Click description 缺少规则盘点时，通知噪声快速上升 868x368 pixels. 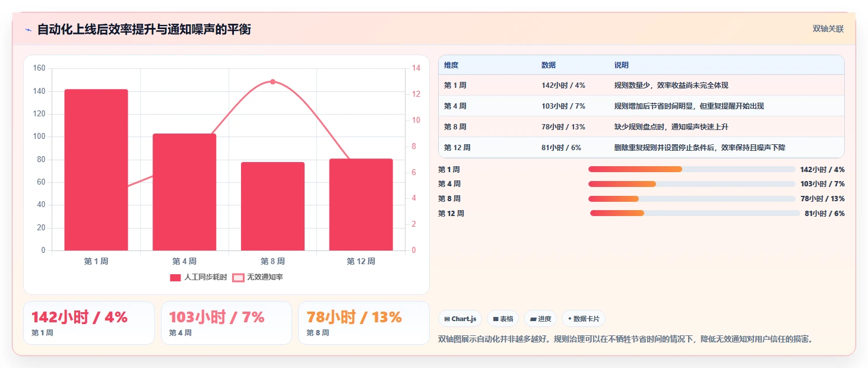point(671,127)
